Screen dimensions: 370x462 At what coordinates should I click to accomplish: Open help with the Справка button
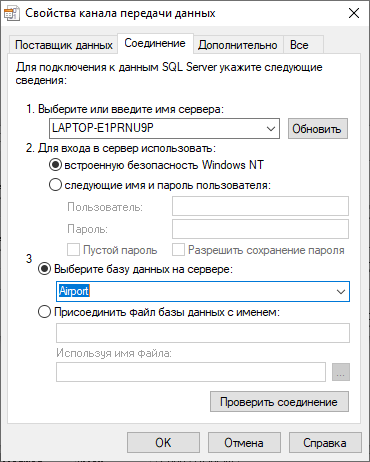pos(325,443)
